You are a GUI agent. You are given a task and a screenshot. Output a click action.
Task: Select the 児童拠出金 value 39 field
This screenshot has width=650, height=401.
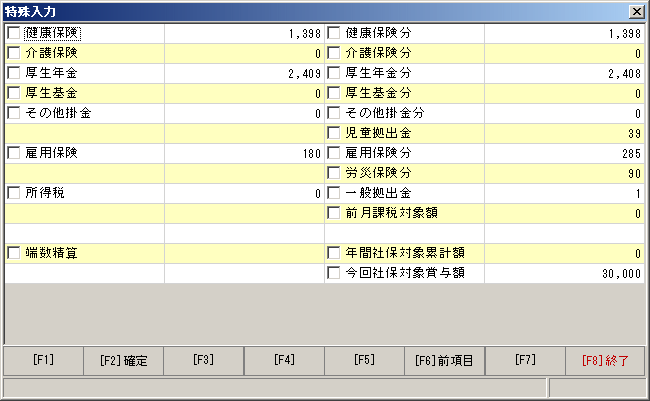(x=565, y=133)
